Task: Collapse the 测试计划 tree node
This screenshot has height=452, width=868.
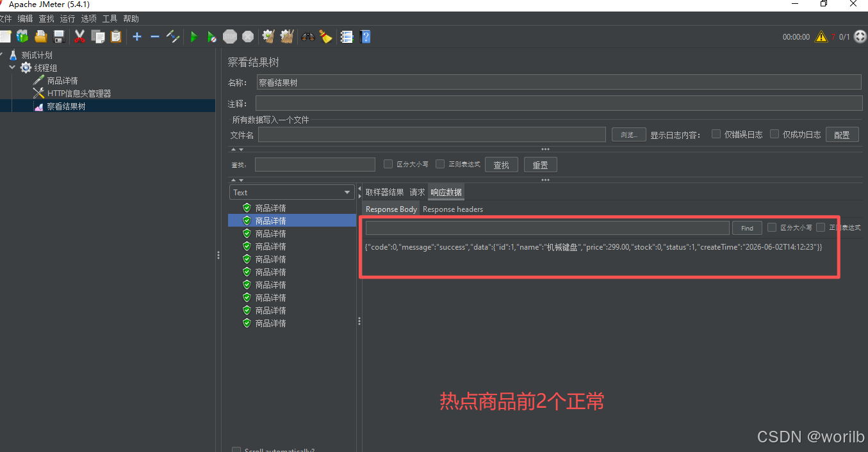Action: 2,55
